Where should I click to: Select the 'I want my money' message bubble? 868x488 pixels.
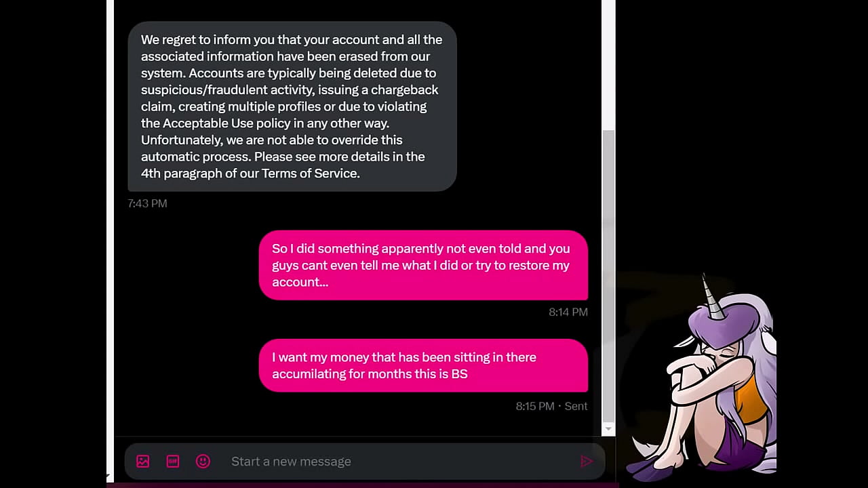[423, 365]
